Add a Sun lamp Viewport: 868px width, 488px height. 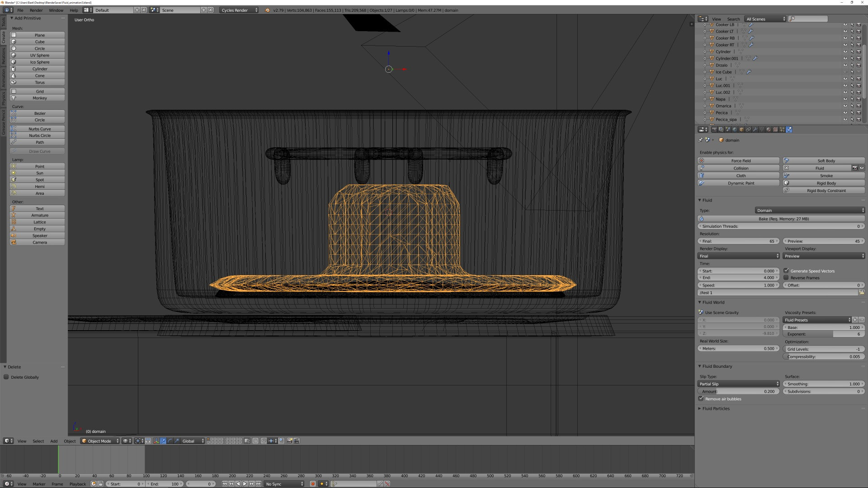(38, 173)
